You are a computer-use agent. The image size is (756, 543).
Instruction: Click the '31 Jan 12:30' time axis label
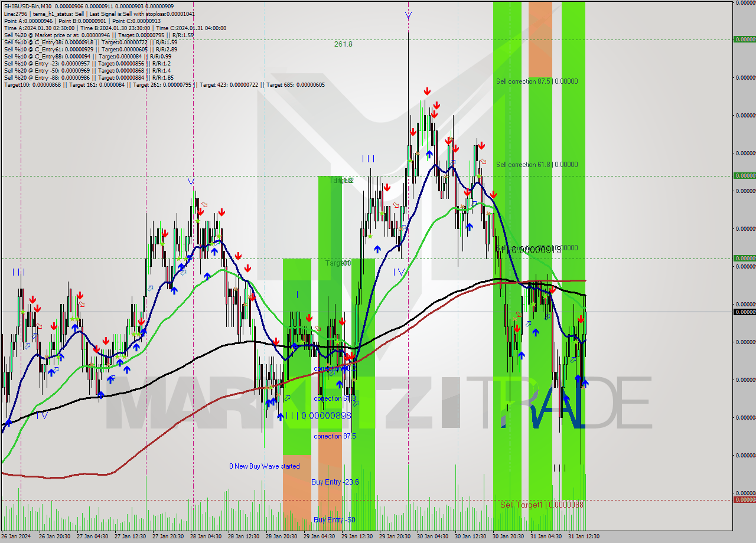point(584,537)
